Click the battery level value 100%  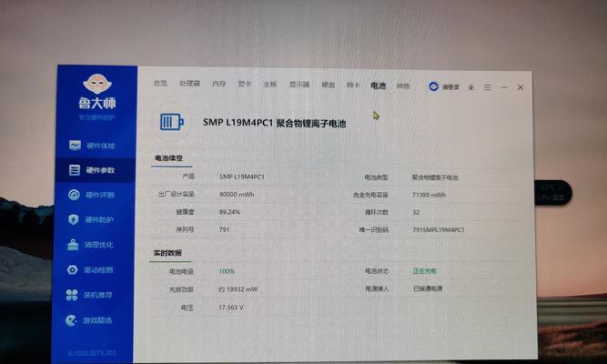pyautogui.click(x=227, y=271)
